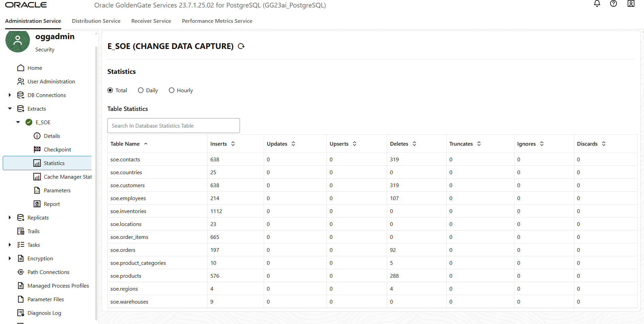Open the Parameters page for E_SOE
644x324 pixels.
(x=57, y=191)
